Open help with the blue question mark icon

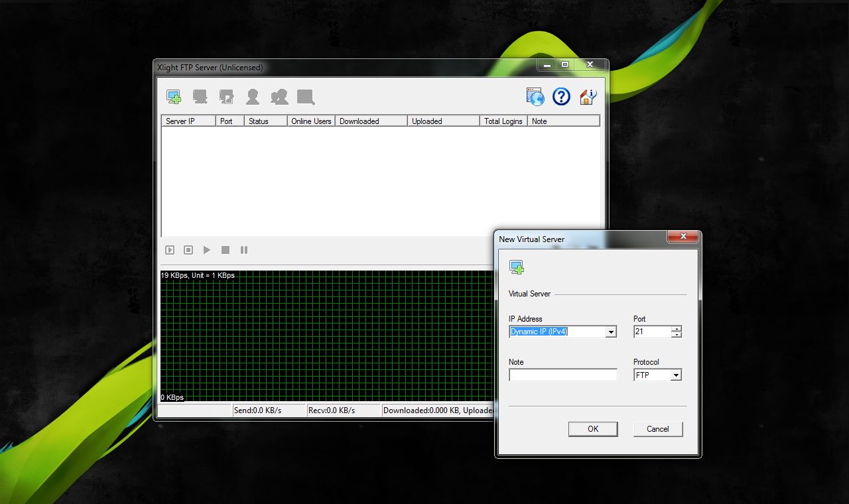(561, 97)
